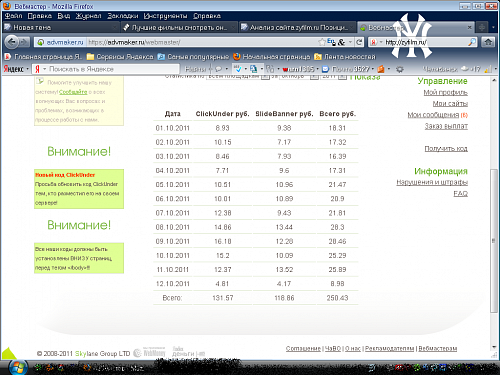500x375 pixels.
Task: Expand the tab list dropdown arrow
Action: tap(493, 27)
